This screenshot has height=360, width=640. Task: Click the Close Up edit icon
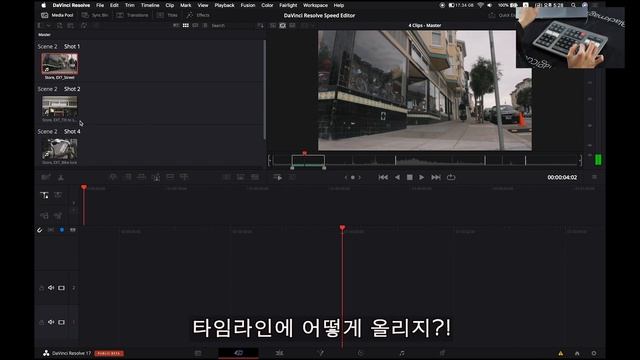pos(156,177)
